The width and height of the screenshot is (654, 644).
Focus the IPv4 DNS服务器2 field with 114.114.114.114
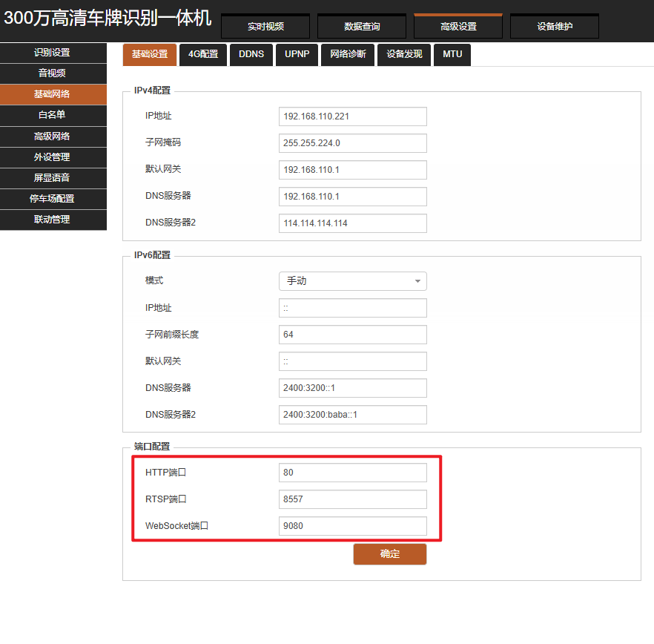[353, 223]
